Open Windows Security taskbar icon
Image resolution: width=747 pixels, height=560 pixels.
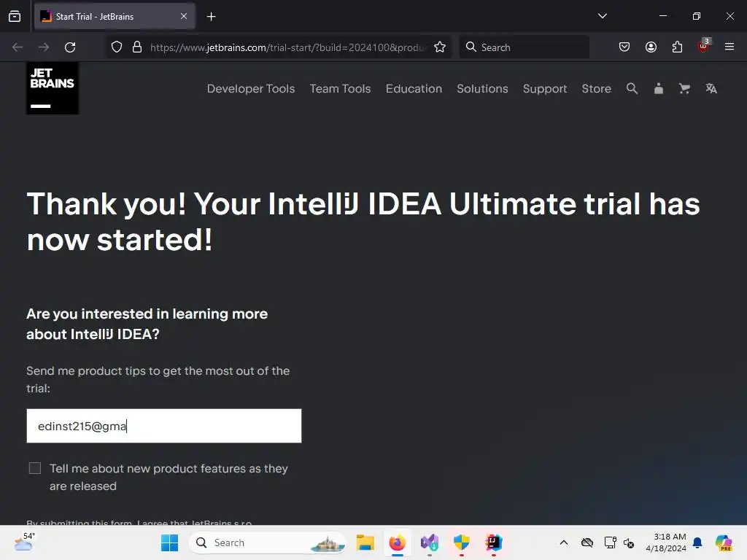pyautogui.click(x=461, y=542)
